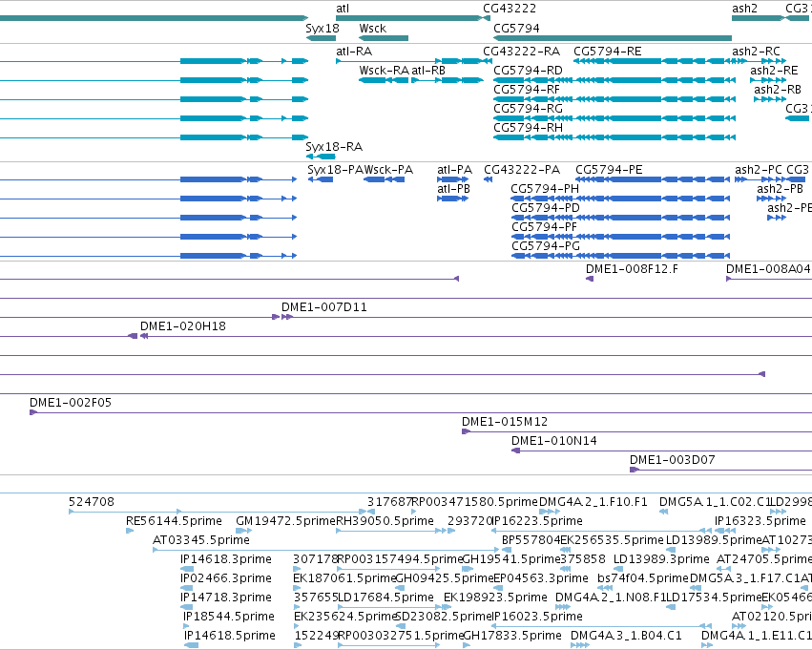Select transcript Wsck-RA
Screen dimensions: 812x650
[x=385, y=71]
